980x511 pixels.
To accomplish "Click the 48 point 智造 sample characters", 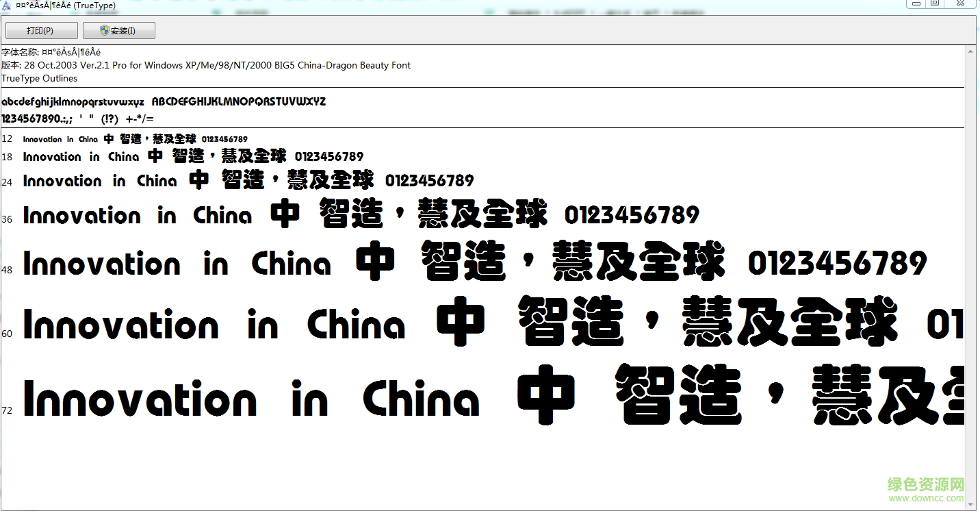I will point(463,262).
